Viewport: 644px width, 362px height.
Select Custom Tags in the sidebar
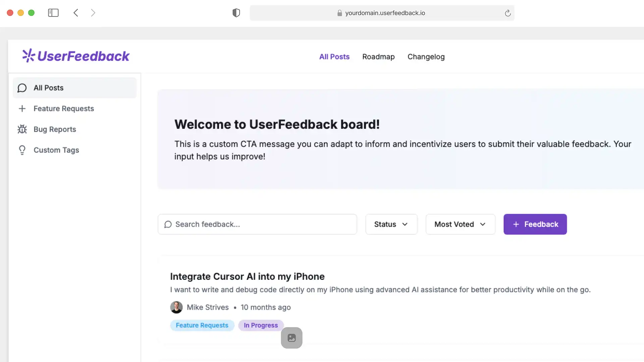click(x=56, y=150)
